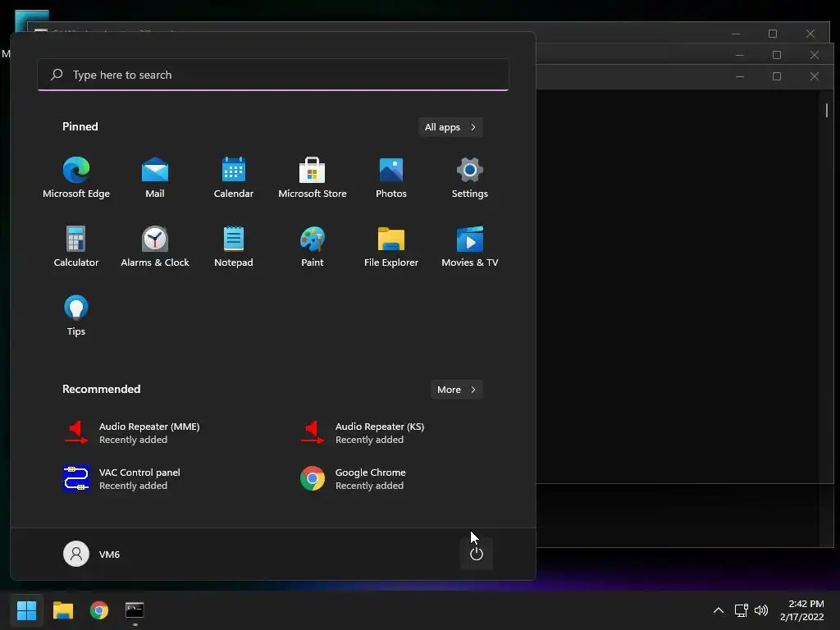Open Notepad from the Start menu
This screenshot has width=840, height=630.
point(234,246)
